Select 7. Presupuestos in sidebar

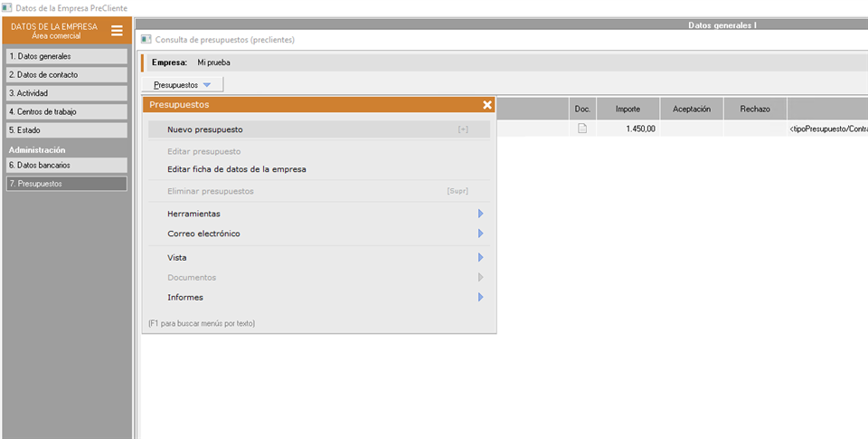66,184
